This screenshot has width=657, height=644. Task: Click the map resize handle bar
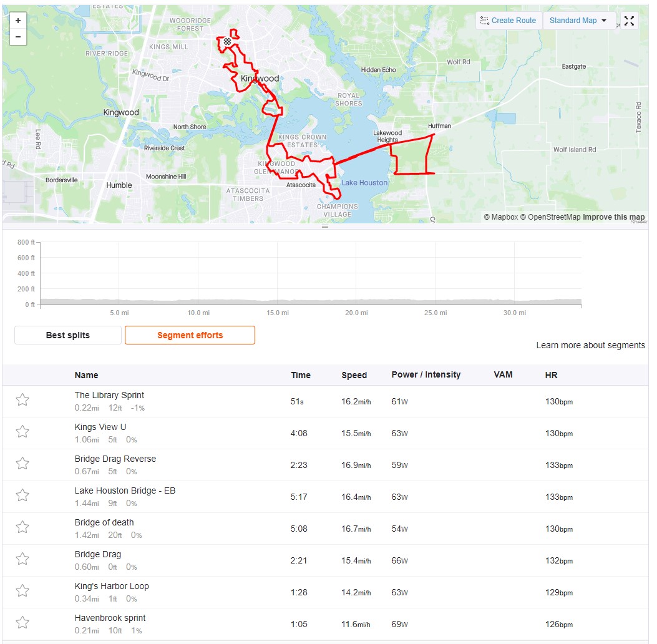click(324, 227)
